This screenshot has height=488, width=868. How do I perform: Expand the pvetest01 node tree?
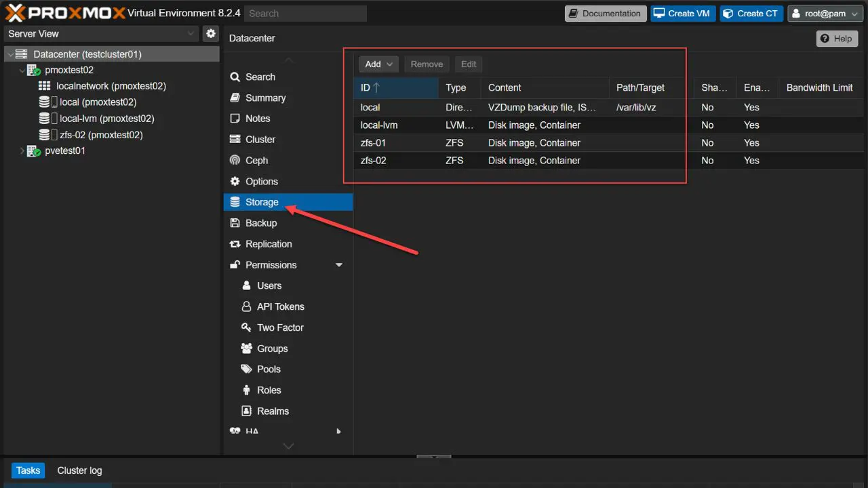[22, 151]
